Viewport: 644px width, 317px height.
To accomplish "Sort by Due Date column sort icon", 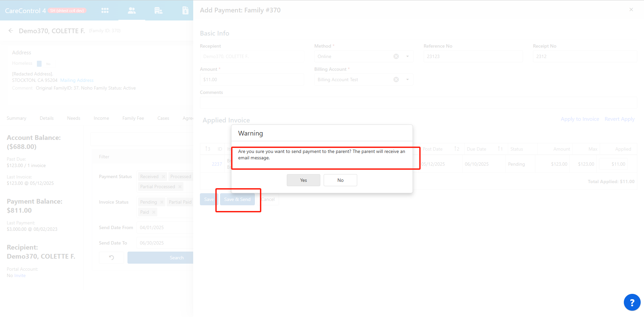I will click(x=500, y=149).
